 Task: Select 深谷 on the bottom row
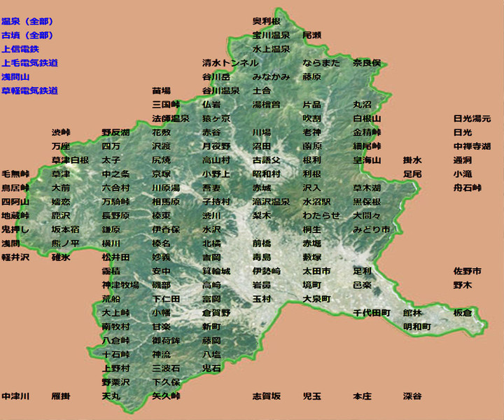point(412,396)
